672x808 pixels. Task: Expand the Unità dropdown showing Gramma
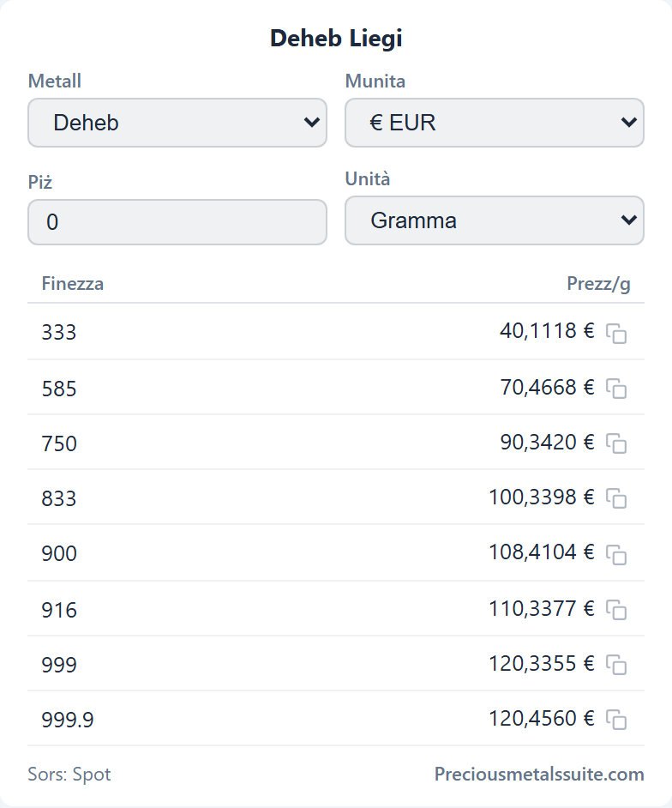(495, 220)
